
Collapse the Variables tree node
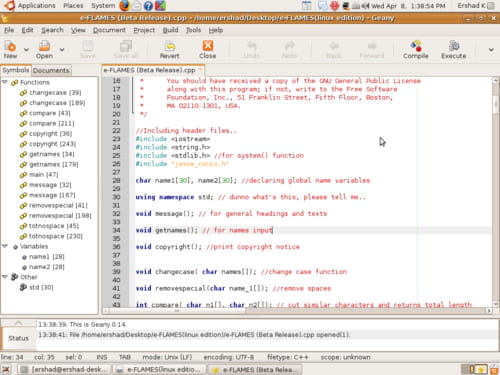(5, 246)
